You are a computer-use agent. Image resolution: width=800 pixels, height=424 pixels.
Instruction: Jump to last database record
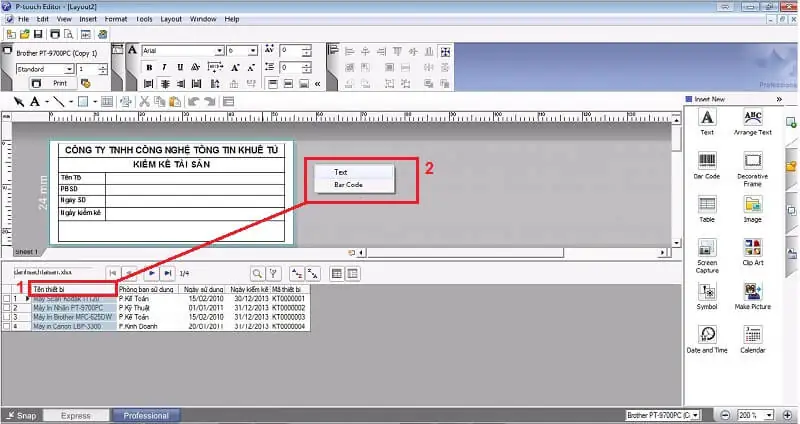[x=167, y=273]
